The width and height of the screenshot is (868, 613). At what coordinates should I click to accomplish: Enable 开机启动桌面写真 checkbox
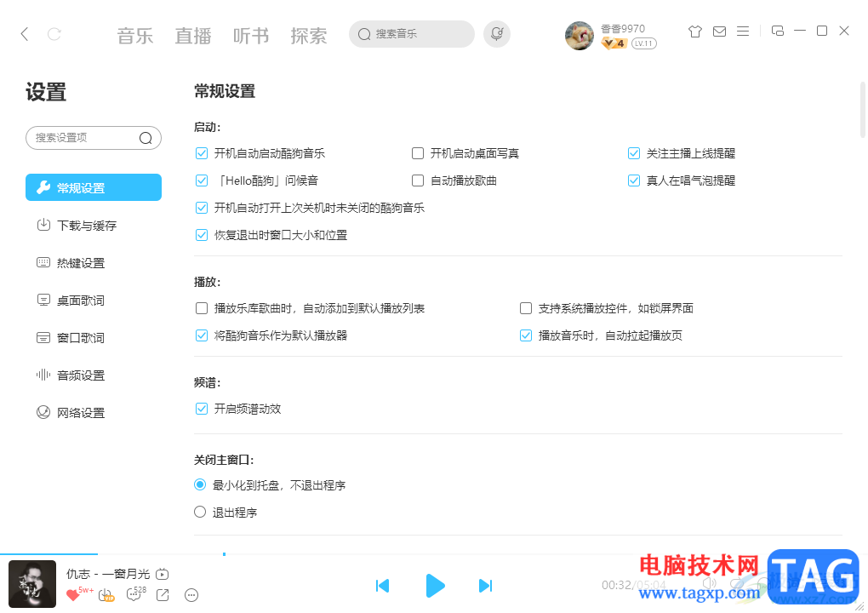pyautogui.click(x=418, y=153)
